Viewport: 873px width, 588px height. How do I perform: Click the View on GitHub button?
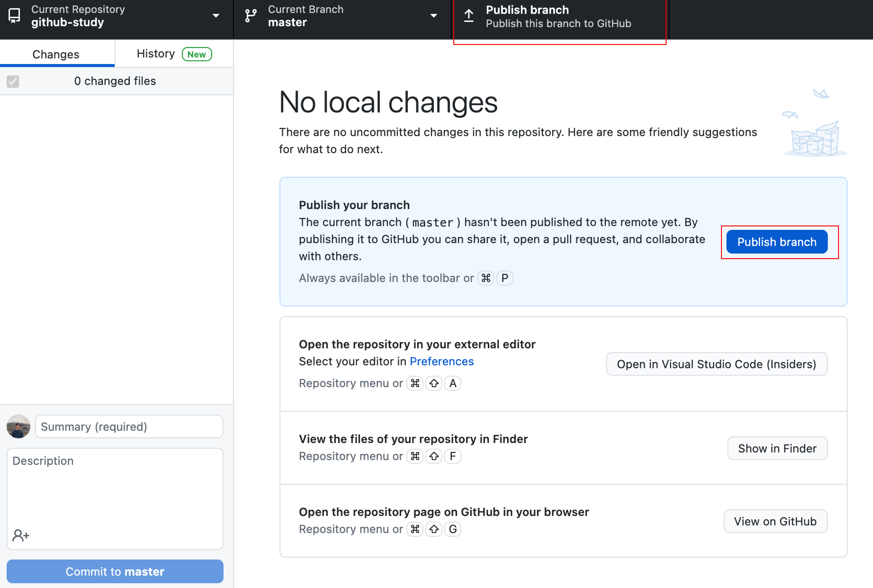[775, 521]
